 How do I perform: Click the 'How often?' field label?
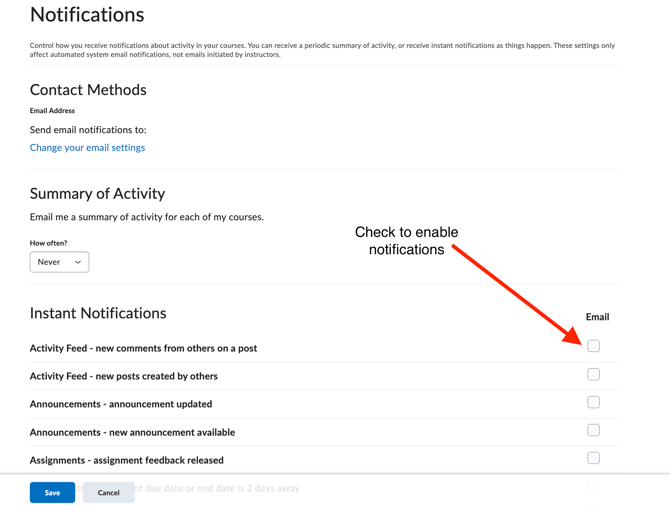coord(48,243)
